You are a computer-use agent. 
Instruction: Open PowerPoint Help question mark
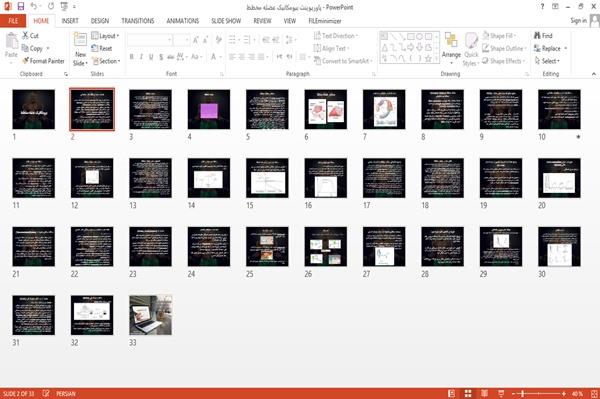[x=542, y=7]
